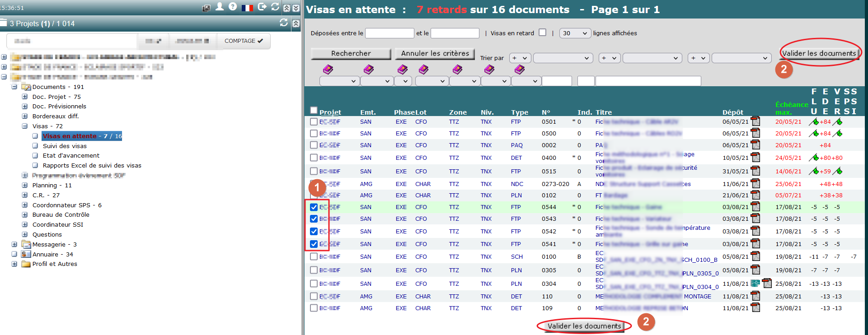Screen dimensions: 868x335
Task: Open 'Annuaire - 34' in the tree
Action: [x=52, y=254]
